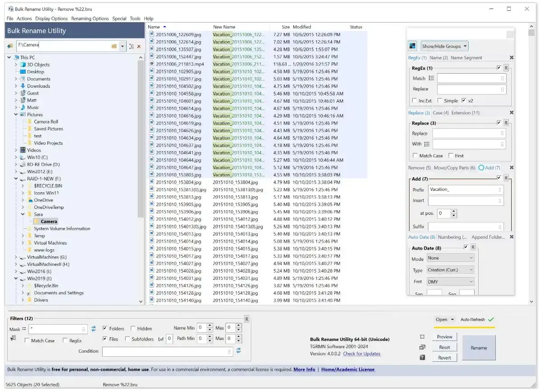Image resolution: width=541 pixels, height=392 pixels.
Task: Reset Replace (3) with R button
Action: (x=506, y=123)
